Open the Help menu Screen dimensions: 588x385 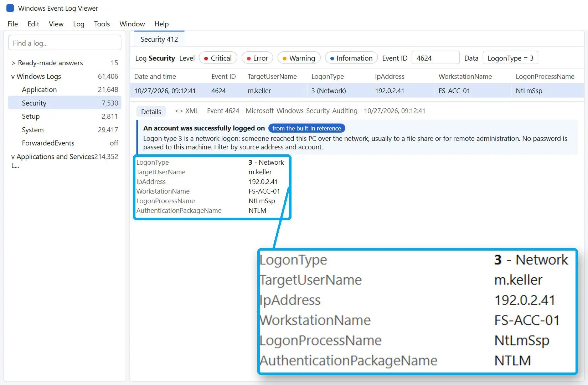tap(161, 24)
